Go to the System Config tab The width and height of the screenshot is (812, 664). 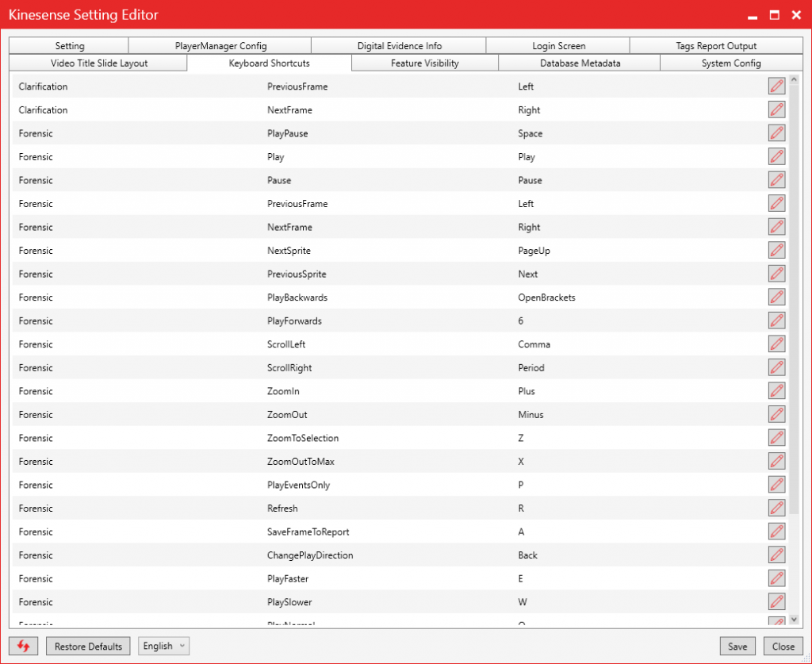tap(731, 63)
